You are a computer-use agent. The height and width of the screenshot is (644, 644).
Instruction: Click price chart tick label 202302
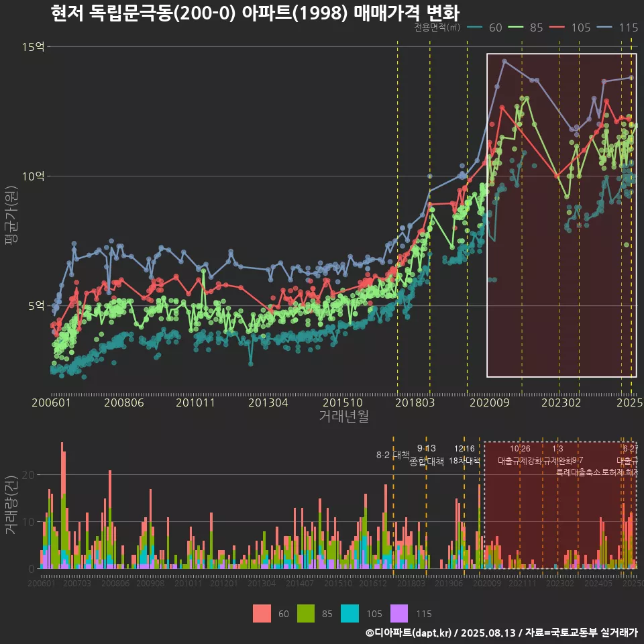click(561, 402)
